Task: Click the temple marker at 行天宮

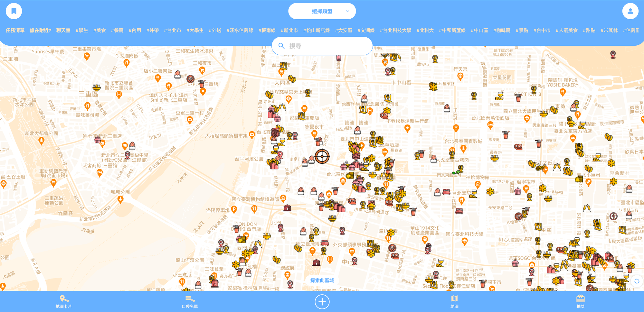Action: point(460,77)
